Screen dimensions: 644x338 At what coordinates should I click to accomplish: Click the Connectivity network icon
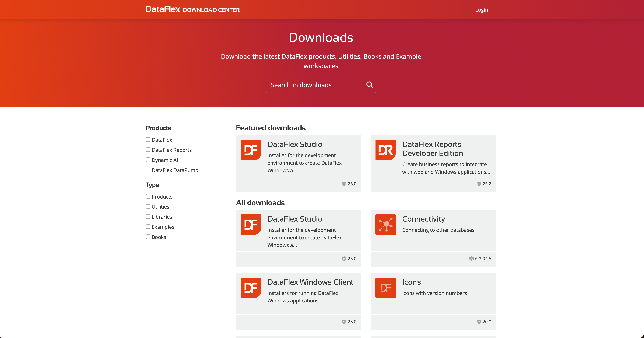pyautogui.click(x=386, y=225)
